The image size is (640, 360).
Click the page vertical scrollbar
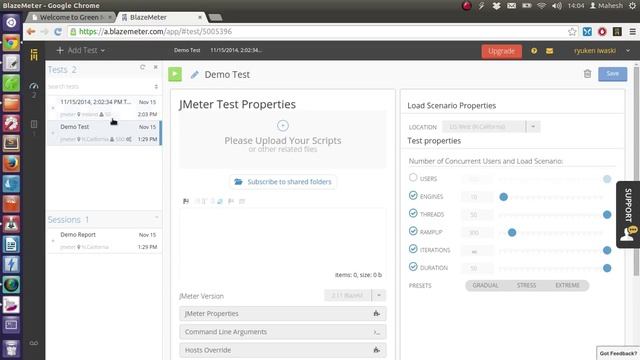636,171
